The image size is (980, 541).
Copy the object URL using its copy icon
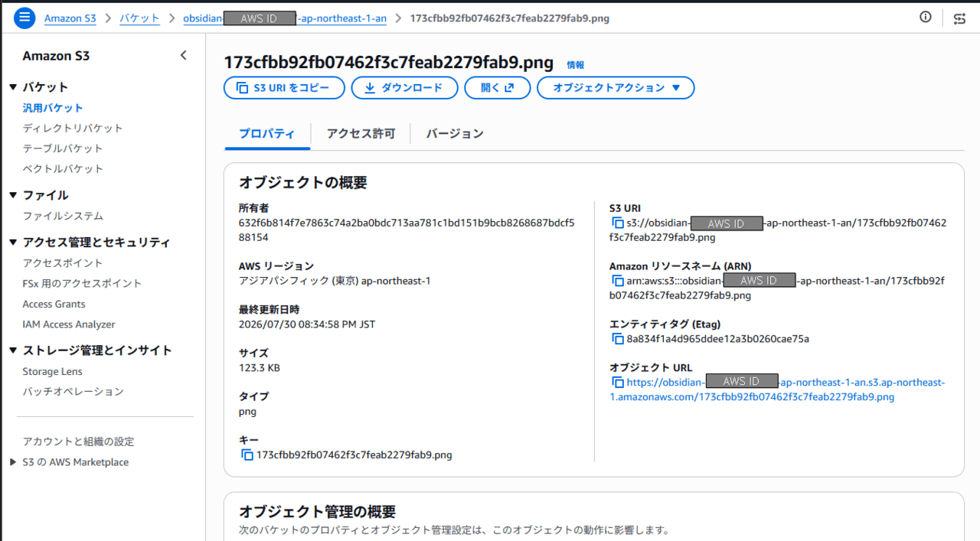(617, 383)
